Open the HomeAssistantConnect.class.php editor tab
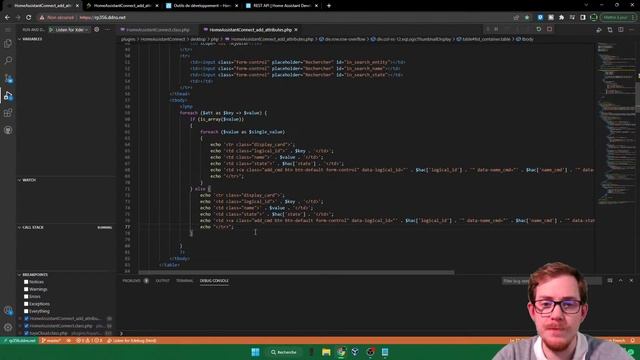 point(158,30)
